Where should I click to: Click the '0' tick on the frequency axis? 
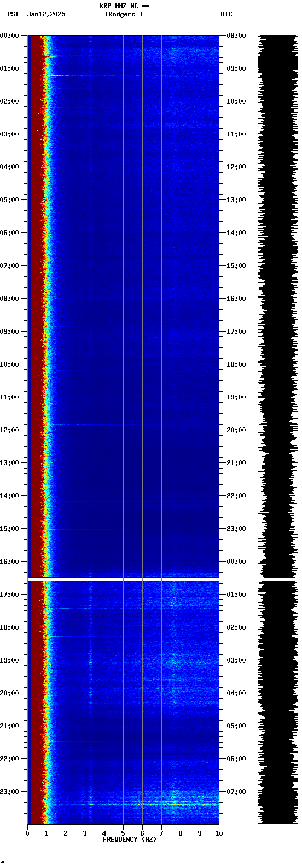click(x=27, y=833)
